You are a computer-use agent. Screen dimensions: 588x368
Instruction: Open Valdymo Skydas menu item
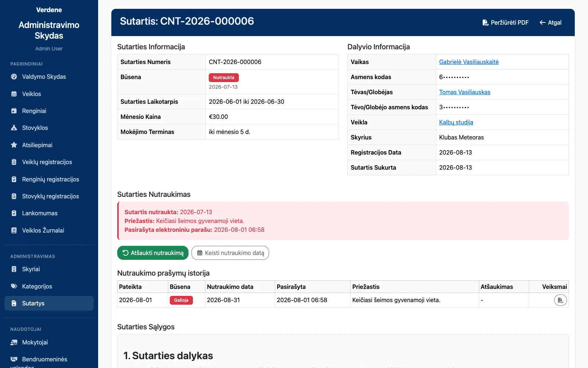click(49, 77)
